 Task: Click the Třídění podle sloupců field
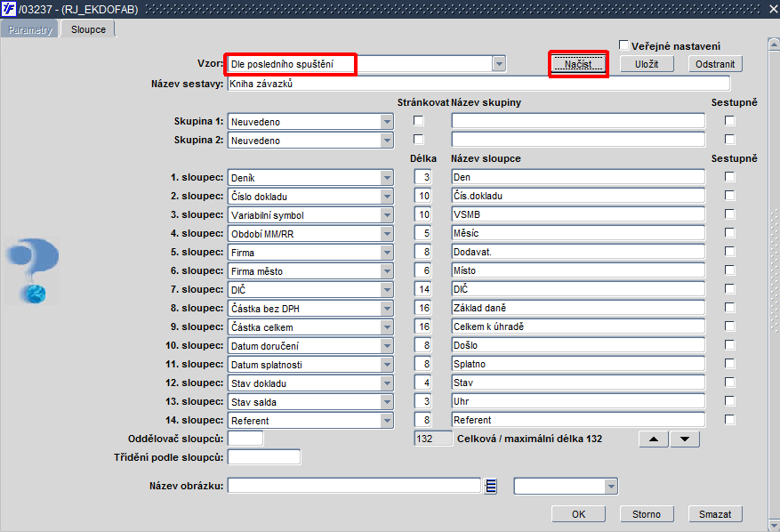coord(264,457)
